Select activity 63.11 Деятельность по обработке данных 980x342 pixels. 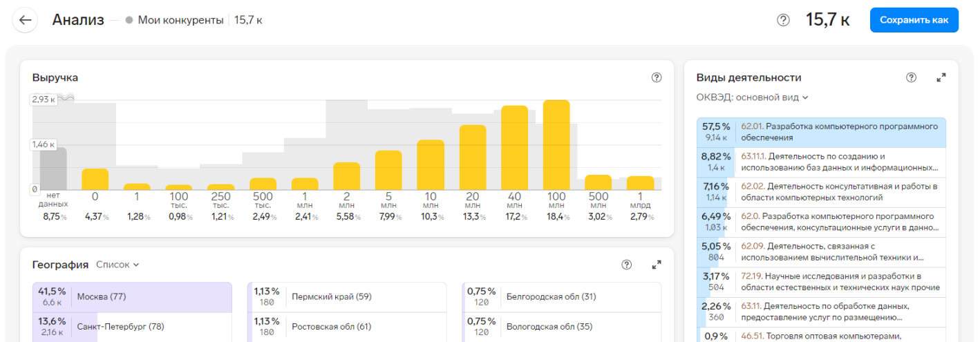tap(821, 312)
